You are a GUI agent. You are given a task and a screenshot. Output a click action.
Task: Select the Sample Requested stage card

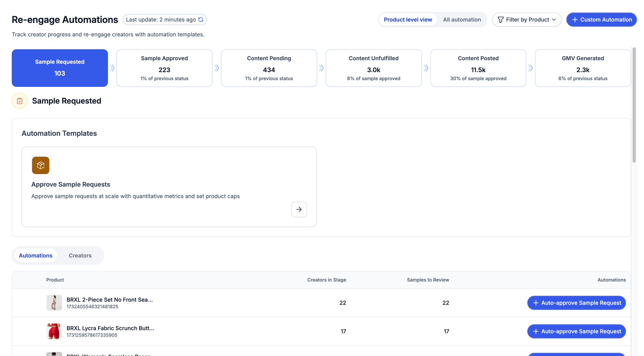(x=60, y=68)
